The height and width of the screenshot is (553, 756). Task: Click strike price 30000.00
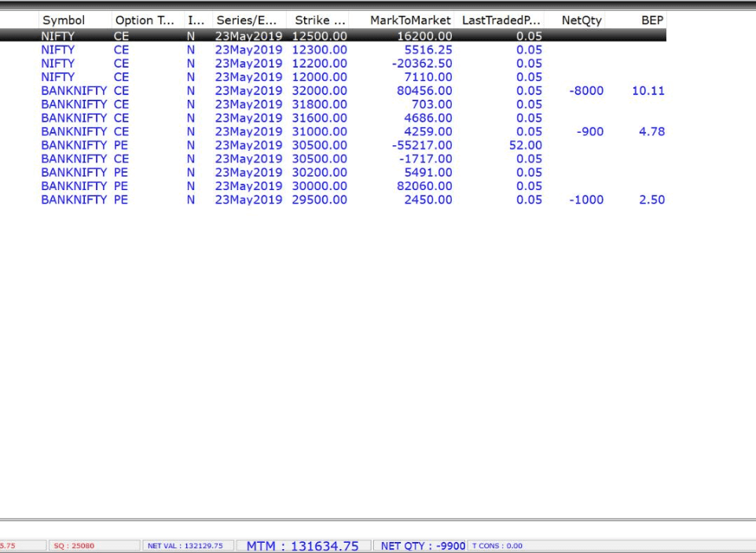[320, 186]
